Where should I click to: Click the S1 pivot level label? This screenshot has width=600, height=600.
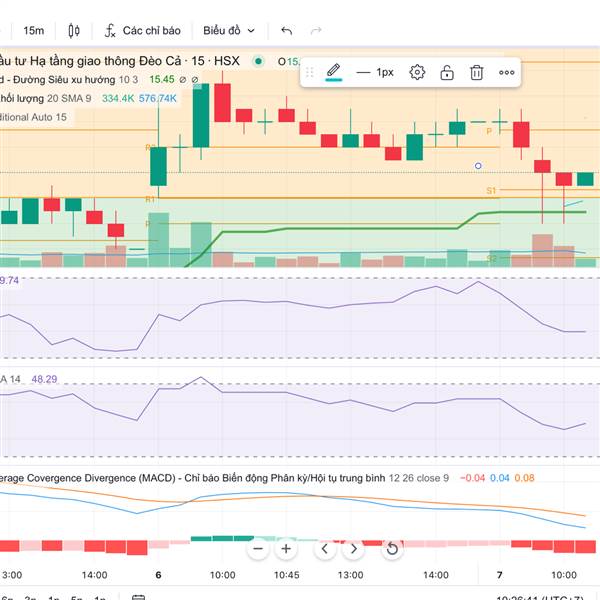coord(491,191)
